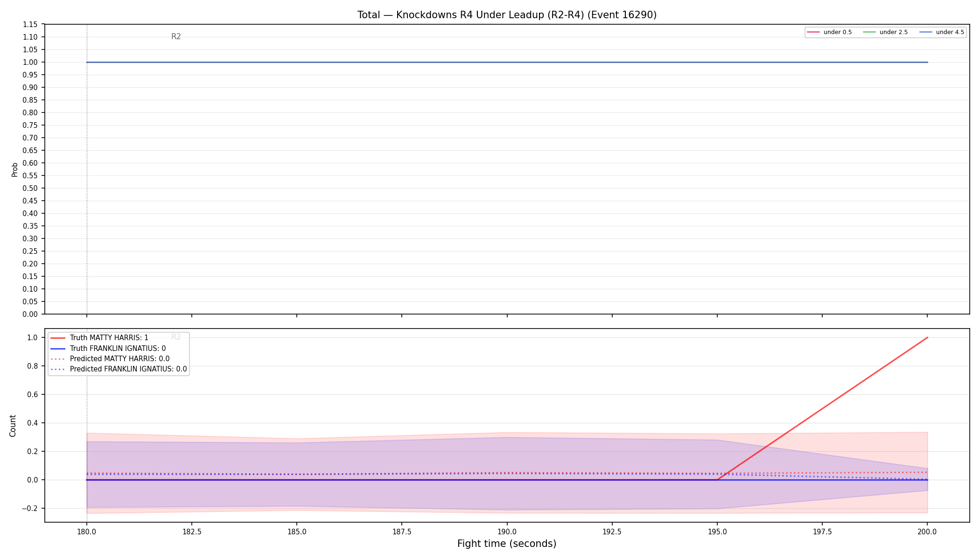This screenshot has width=980, height=560.
Task: Click the 0.50 tick on Prob axis
Action: click(30, 188)
